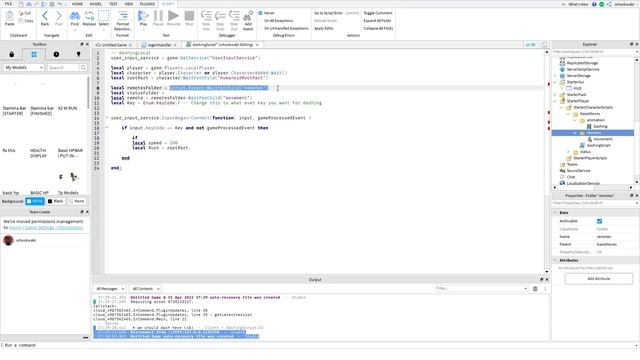Open the Toolbox Marketplace bag tab
This screenshot has width=640, height=360.
coord(11,54)
